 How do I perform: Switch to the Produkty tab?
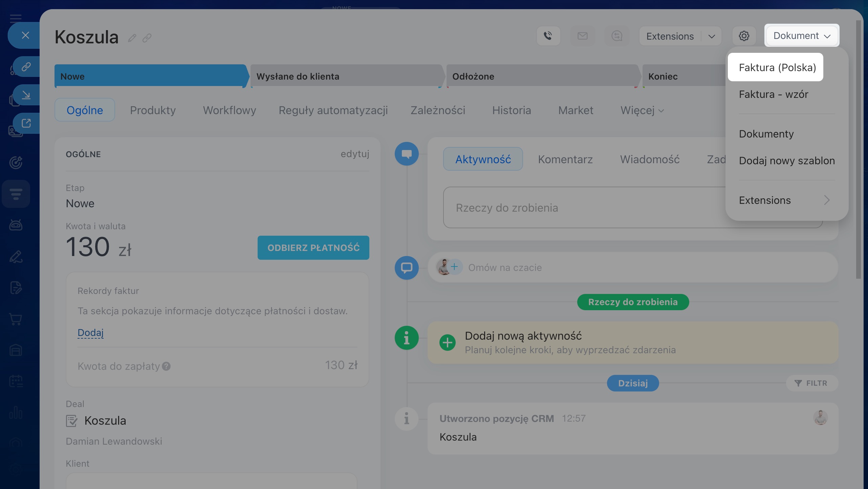(153, 110)
